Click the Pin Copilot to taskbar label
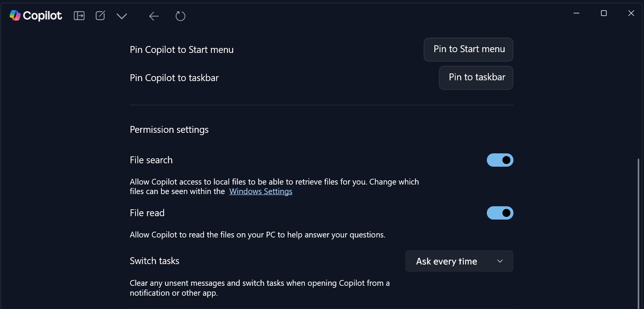This screenshot has height=309, width=644. point(174,78)
